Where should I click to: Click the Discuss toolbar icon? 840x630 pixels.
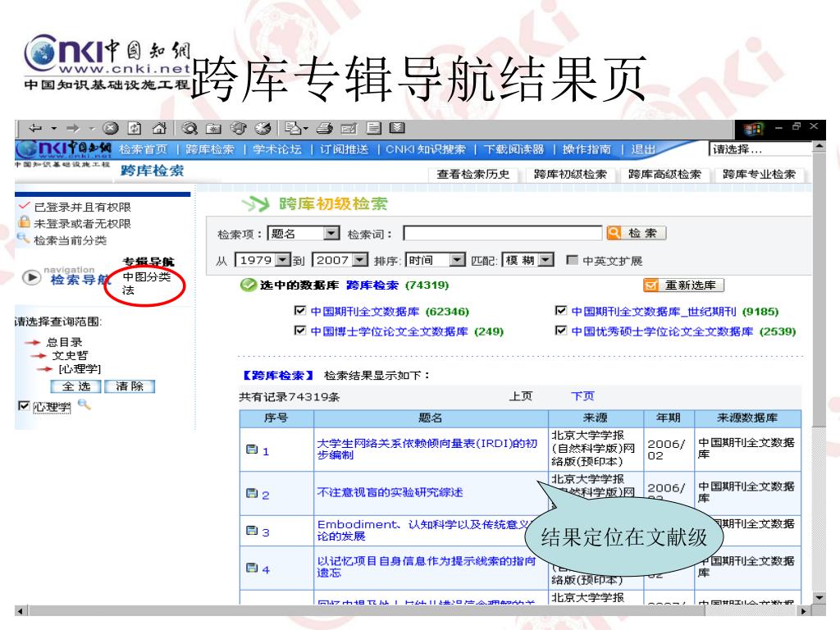click(373, 128)
